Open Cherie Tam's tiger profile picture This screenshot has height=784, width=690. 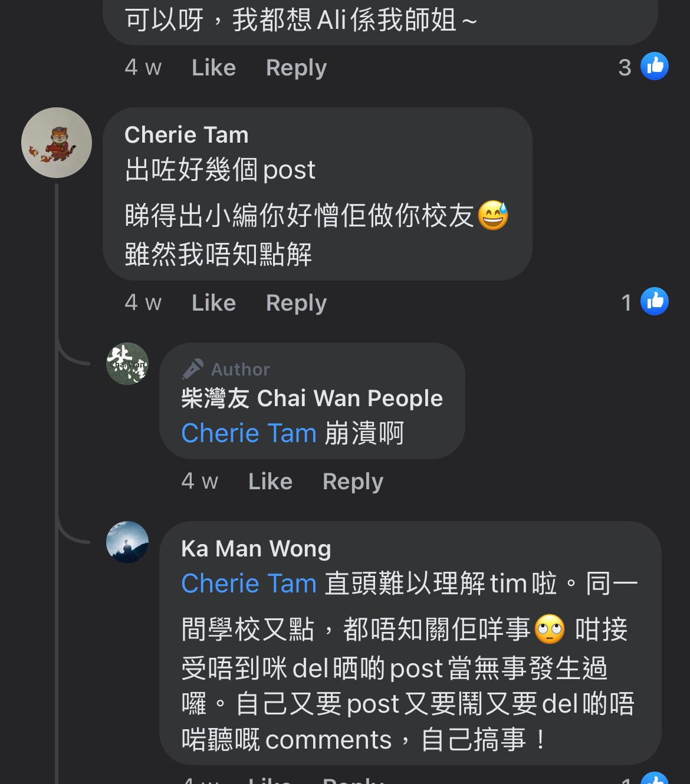57,143
